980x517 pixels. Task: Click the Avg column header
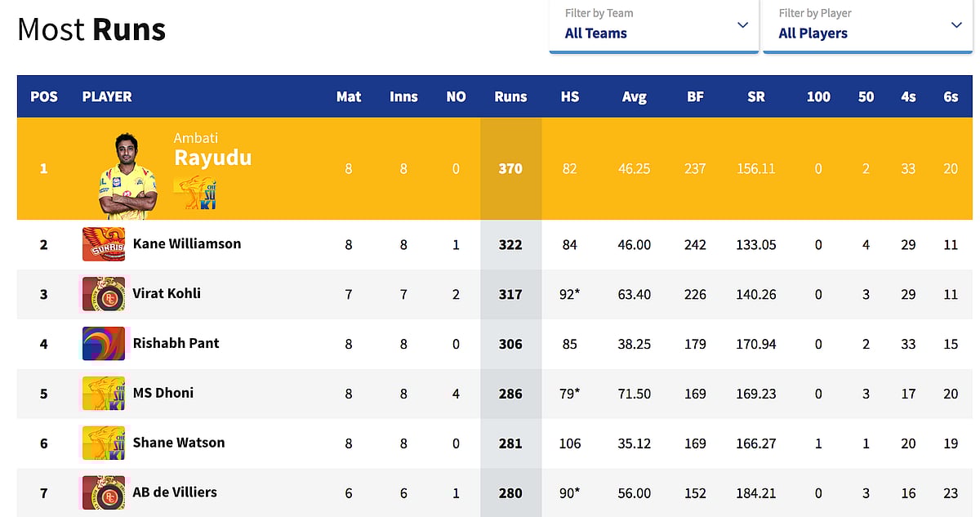coord(635,96)
